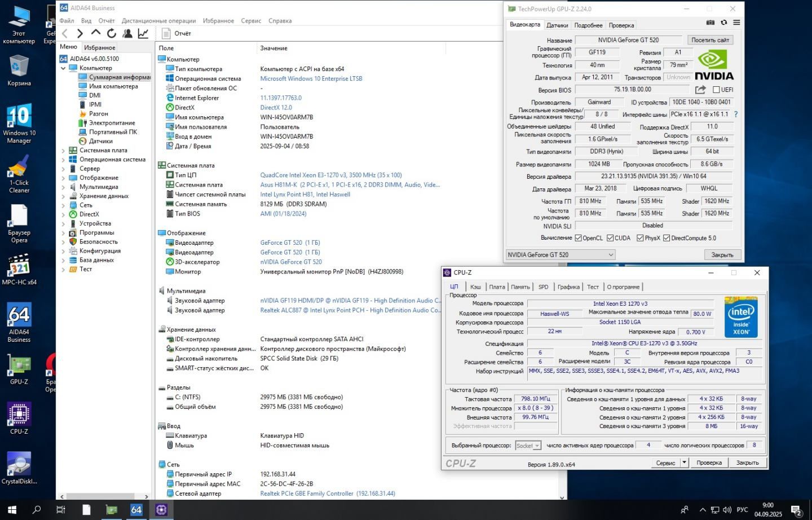Expand the Операционная система tree node
Image resolution: width=812 pixels, height=520 pixels.
63,160
